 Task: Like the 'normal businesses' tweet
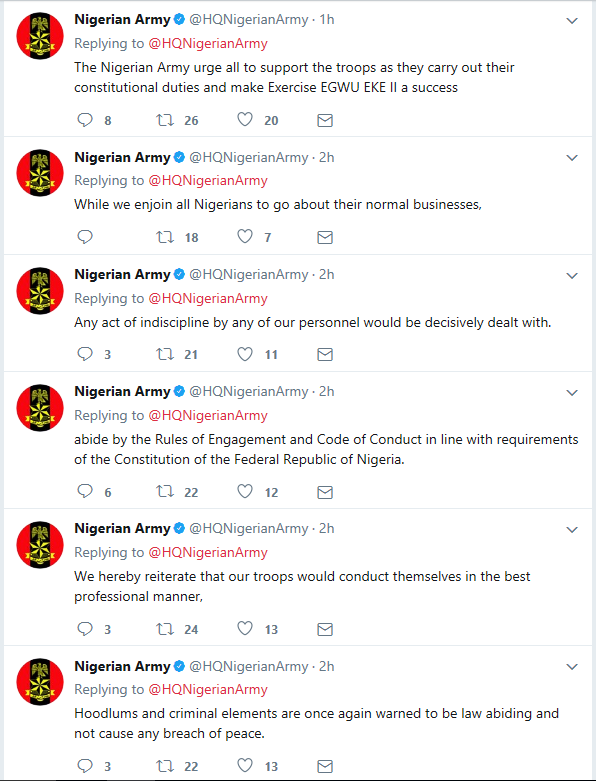click(x=244, y=237)
